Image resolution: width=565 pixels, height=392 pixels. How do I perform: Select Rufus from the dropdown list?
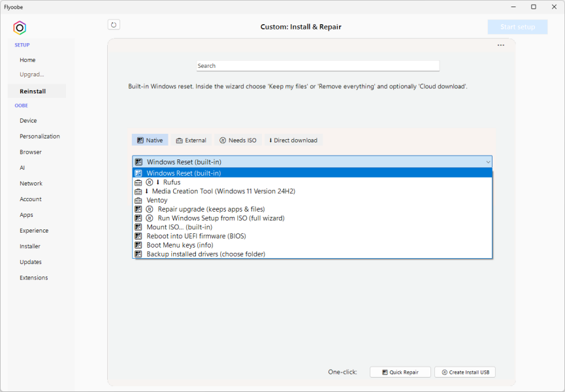171,182
